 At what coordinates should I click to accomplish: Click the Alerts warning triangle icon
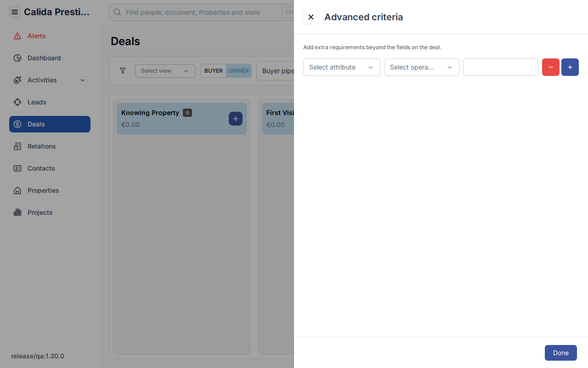click(x=17, y=36)
